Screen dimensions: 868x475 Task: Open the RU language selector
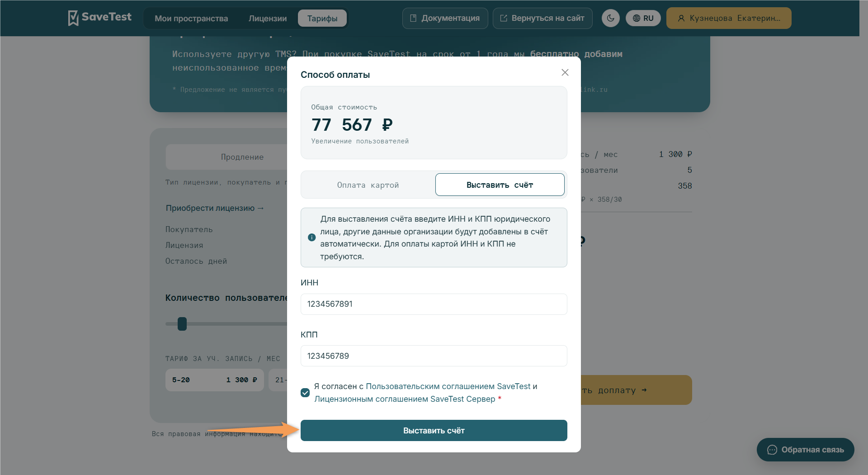643,18
